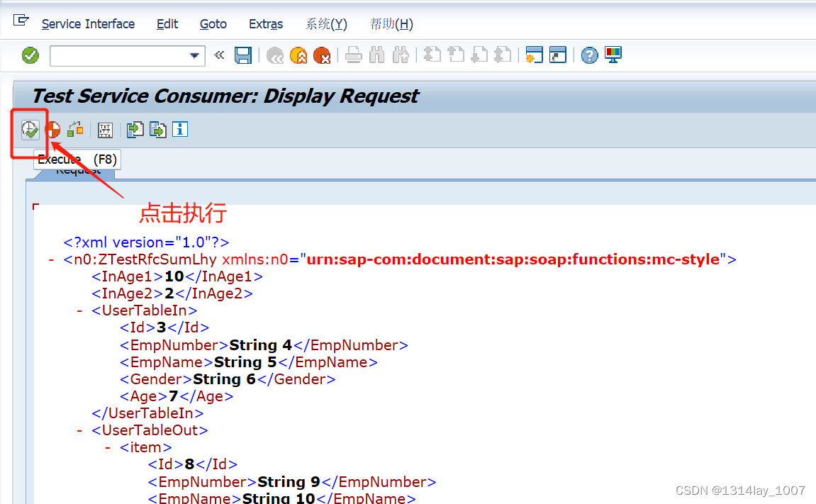This screenshot has height=504, width=816.
Task: Click the Id value 8 under item
Action: 189,464
